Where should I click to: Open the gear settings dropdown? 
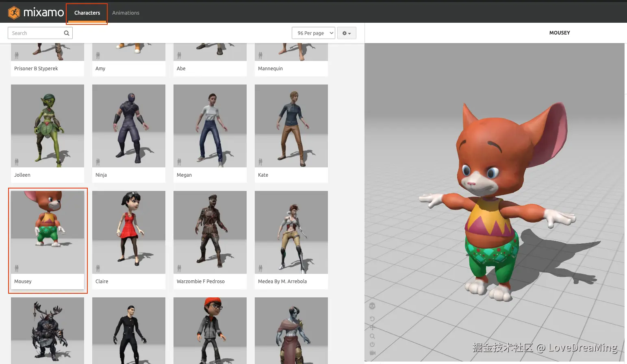pos(347,33)
